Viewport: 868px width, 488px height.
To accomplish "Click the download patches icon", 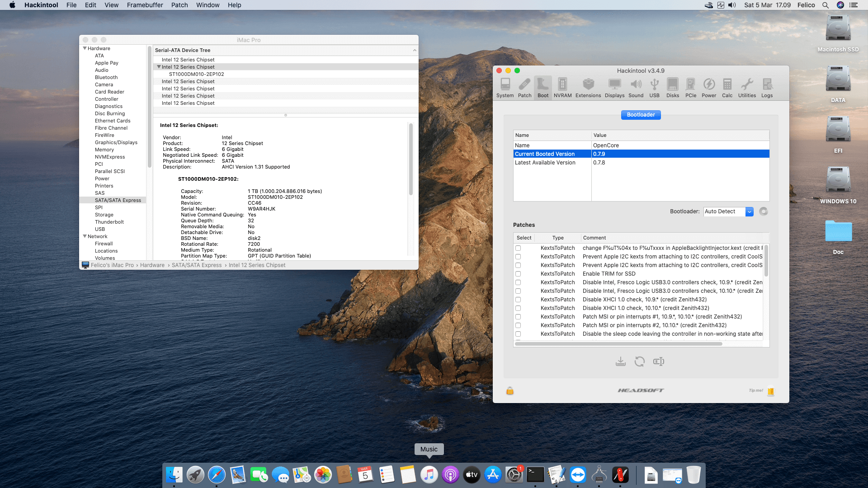I will tap(620, 361).
